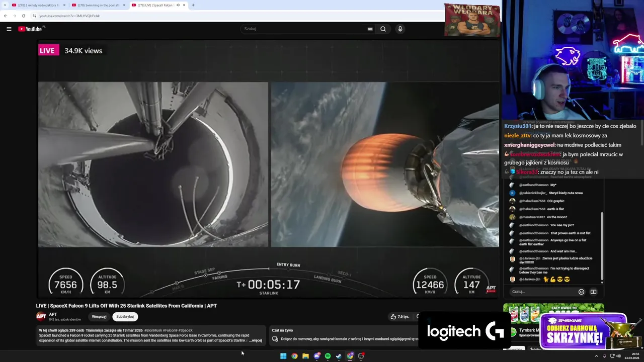The height and width of the screenshot is (362, 644).
Task: Open Steam from the taskbar
Action: click(x=339, y=356)
